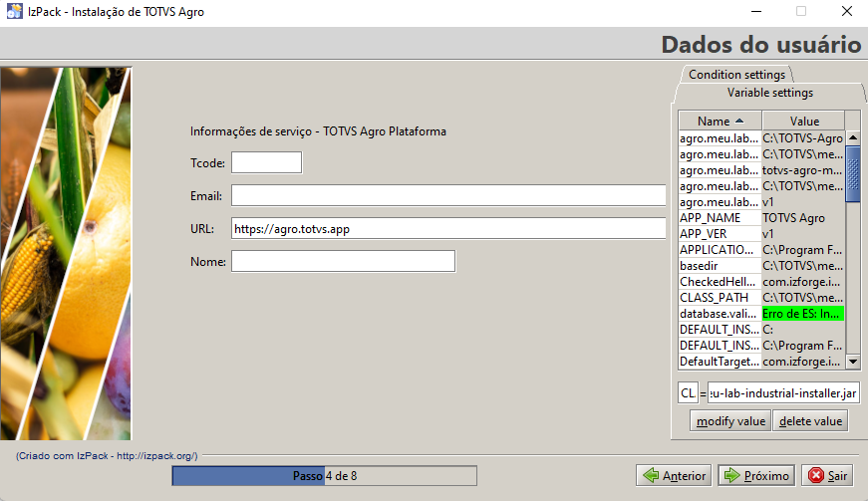This screenshot has width=868, height=501.
Task: Click the variable name field showing CL
Action: [x=688, y=393]
